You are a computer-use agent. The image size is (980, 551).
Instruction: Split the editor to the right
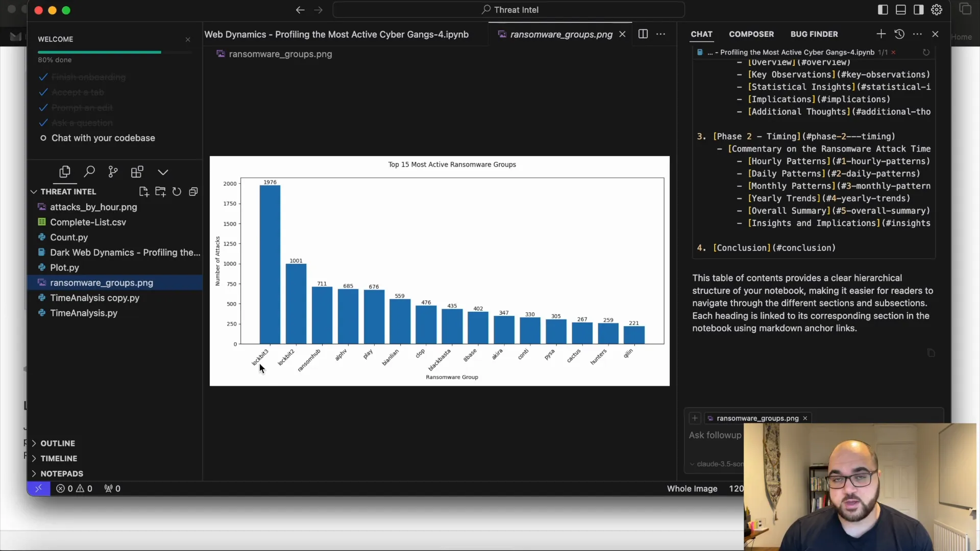643,34
